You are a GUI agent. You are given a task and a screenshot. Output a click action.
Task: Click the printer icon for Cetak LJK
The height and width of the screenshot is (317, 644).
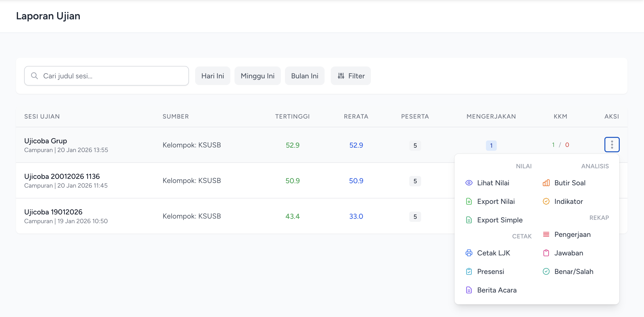(x=469, y=253)
